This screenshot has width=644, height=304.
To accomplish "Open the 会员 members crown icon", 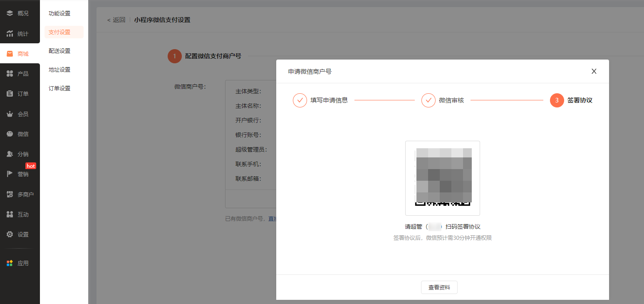I will [x=10, y=114].
